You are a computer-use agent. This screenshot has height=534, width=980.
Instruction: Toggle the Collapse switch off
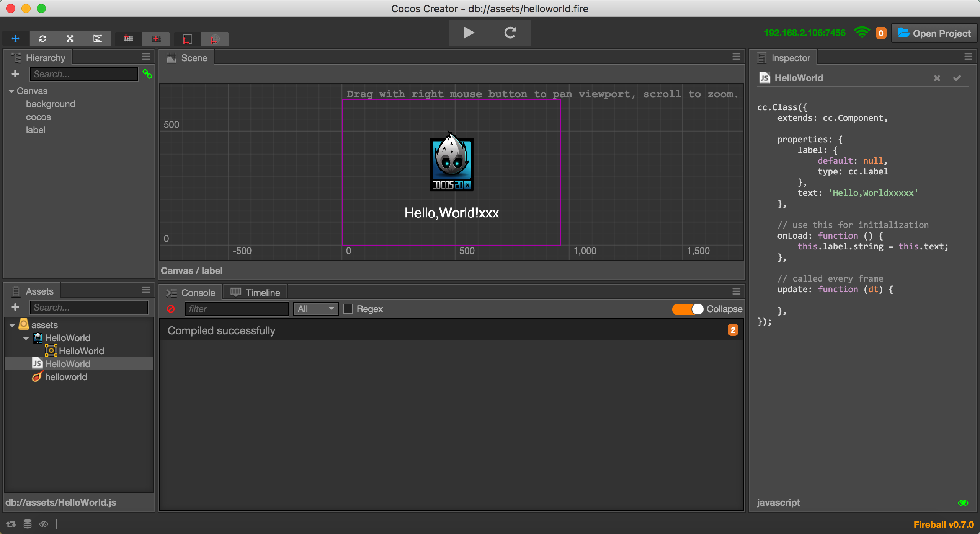point(688,309)
